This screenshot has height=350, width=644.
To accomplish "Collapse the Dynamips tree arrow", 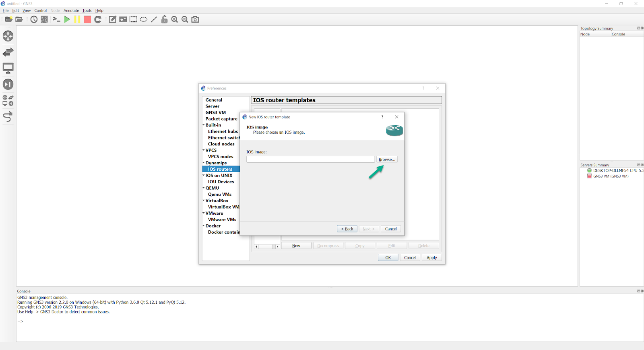I will [204, 163].
